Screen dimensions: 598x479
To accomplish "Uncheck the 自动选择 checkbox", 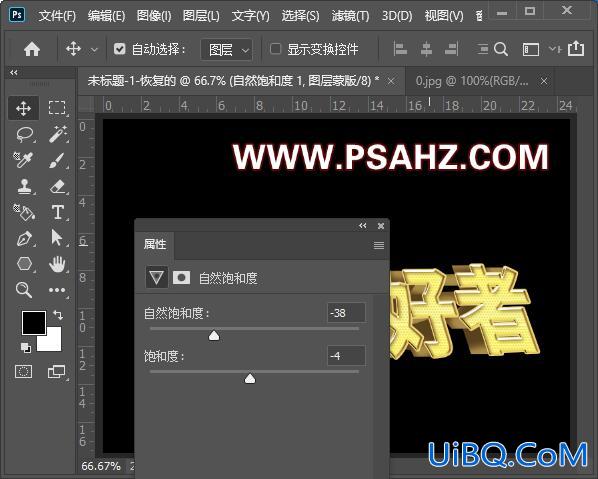I will pyautogui.click(x=119, y=49).
